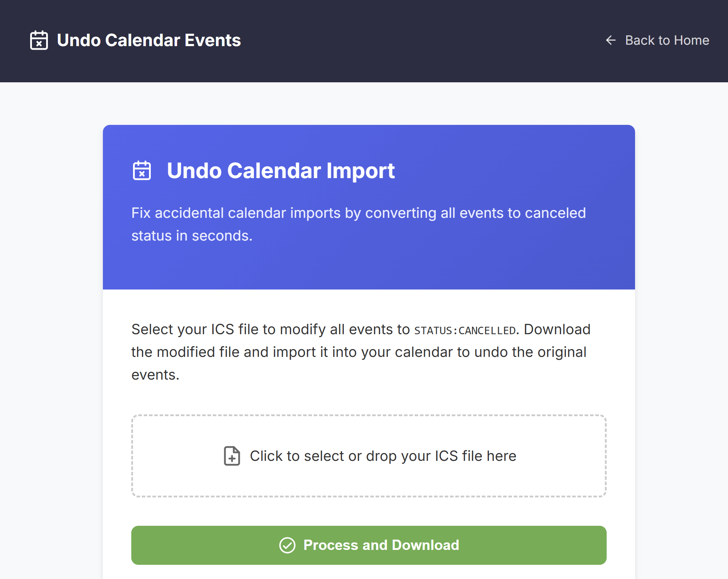
Task: Click the word 'events.' ending the instructions
Action: pyautogui.click(x=155, y=375)
